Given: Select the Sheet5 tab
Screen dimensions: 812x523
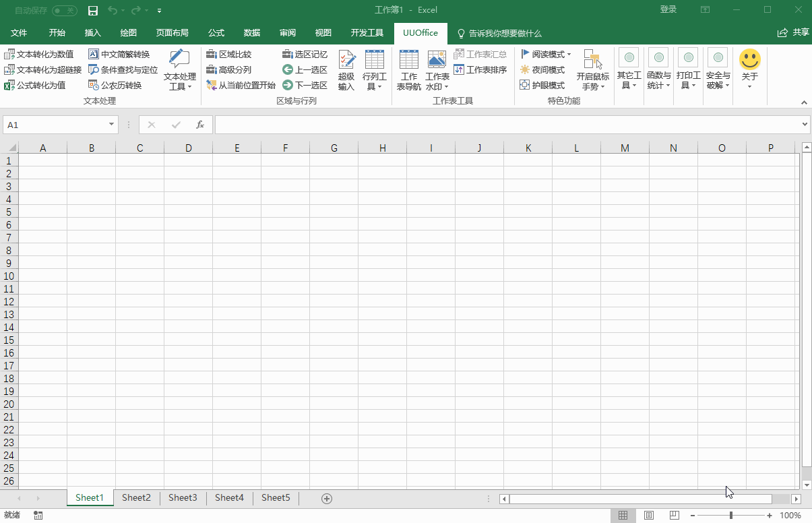Looking at the screenshot, I should [x=276, y=498].
